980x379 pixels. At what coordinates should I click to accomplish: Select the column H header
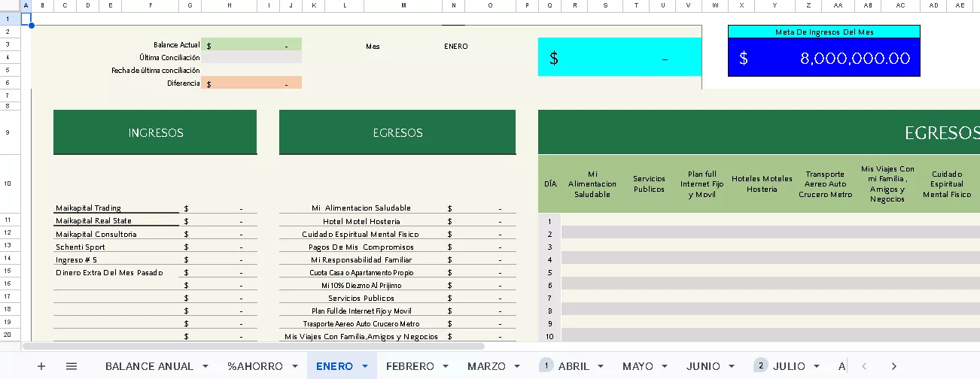pos(229,5)
